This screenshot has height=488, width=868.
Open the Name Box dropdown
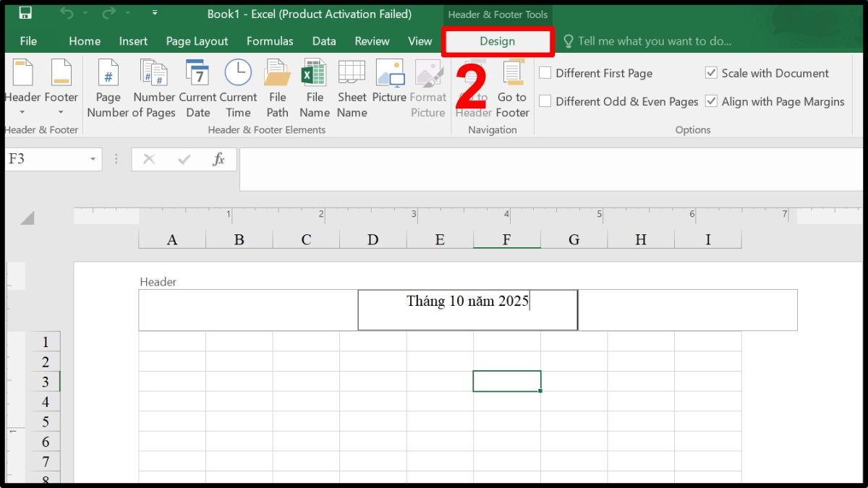coord(92,158)
